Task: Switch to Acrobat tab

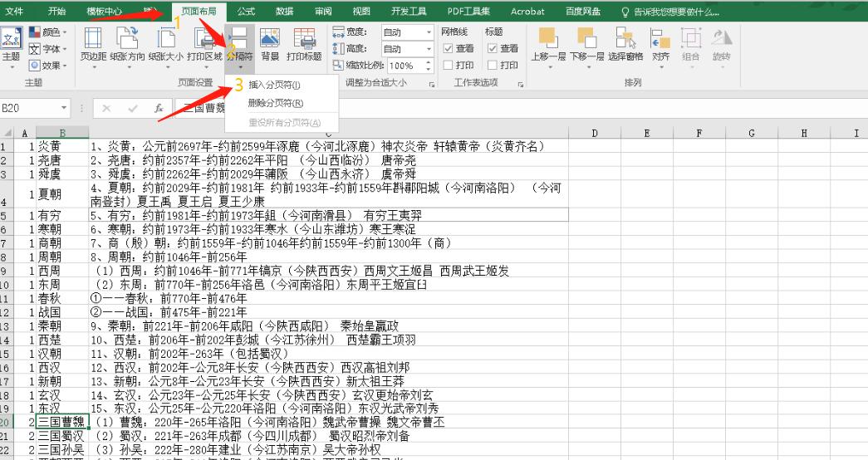Action: click(527, 11)
